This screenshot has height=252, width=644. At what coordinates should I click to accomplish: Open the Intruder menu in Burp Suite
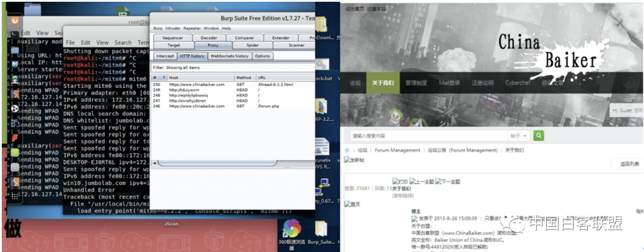172,29
